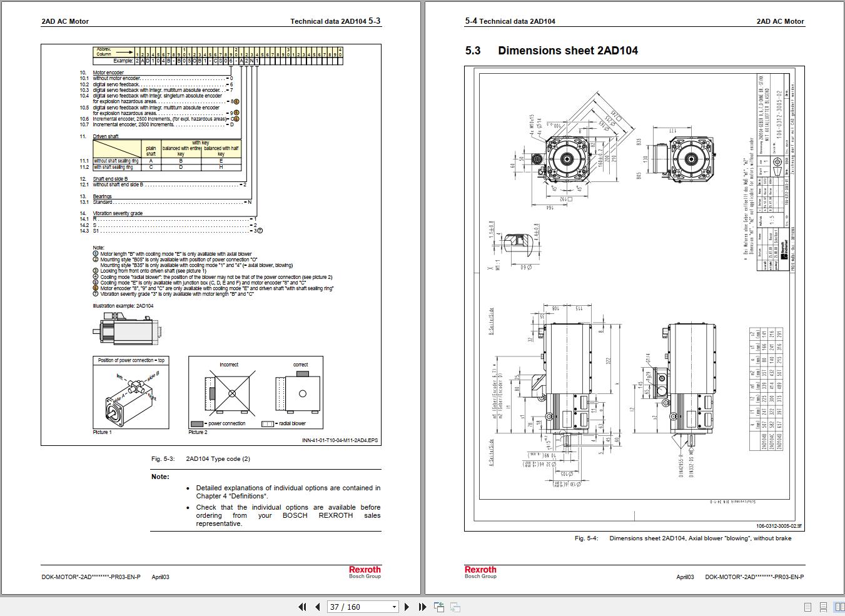The image size is (845, 616).
Task: Open the page number dropdown
Action: [394, 607]
